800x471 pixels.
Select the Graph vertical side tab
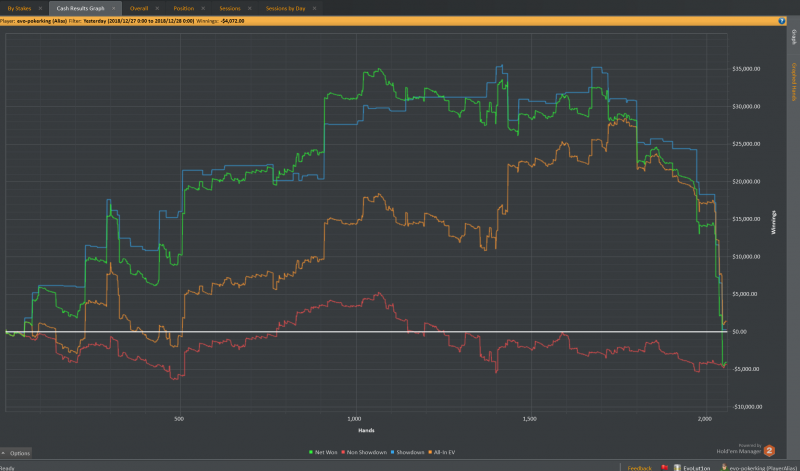794,37
